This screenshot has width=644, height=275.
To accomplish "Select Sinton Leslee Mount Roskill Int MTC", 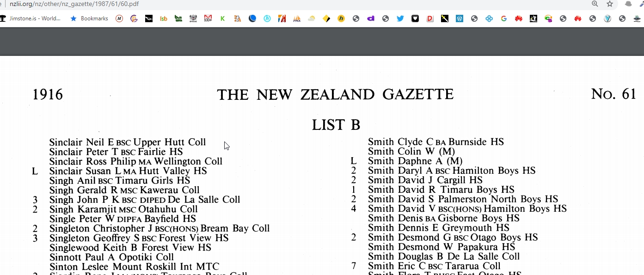I will pyautogui.click(x=134, y=267).
